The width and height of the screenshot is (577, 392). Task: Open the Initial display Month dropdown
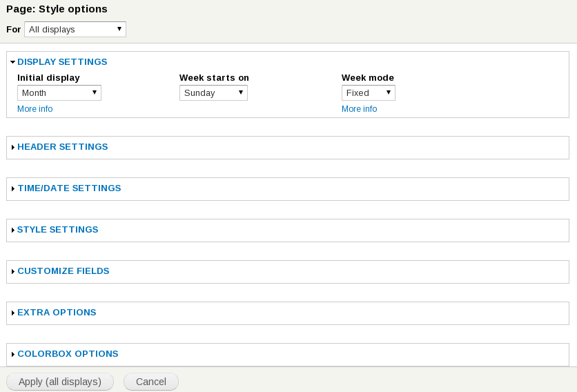[59, 92]
